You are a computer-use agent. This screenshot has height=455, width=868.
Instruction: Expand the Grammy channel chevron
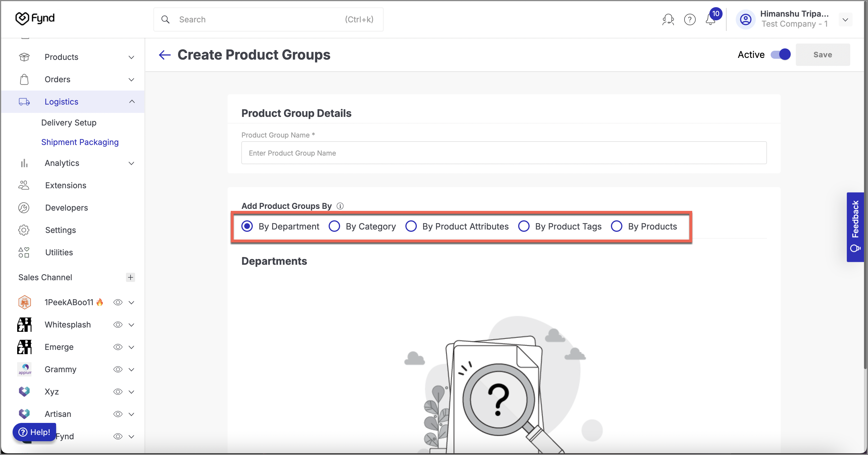click(x=131, y=370)
